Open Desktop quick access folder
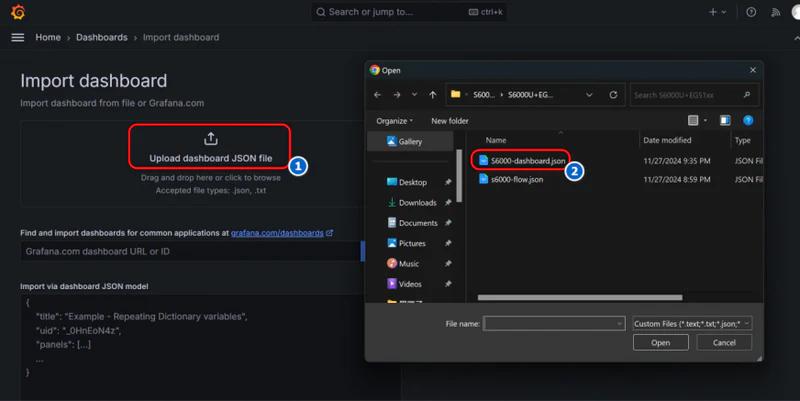The height and width of the screenshot is (401, 800). coord(413,182)
